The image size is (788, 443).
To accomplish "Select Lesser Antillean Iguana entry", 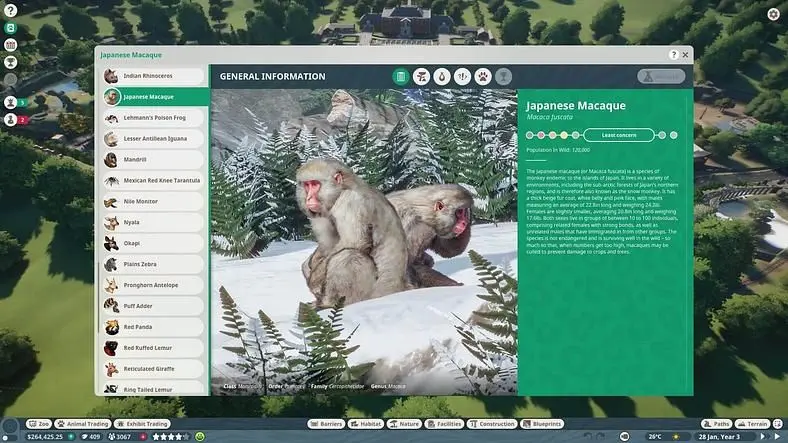I will 154,139.
